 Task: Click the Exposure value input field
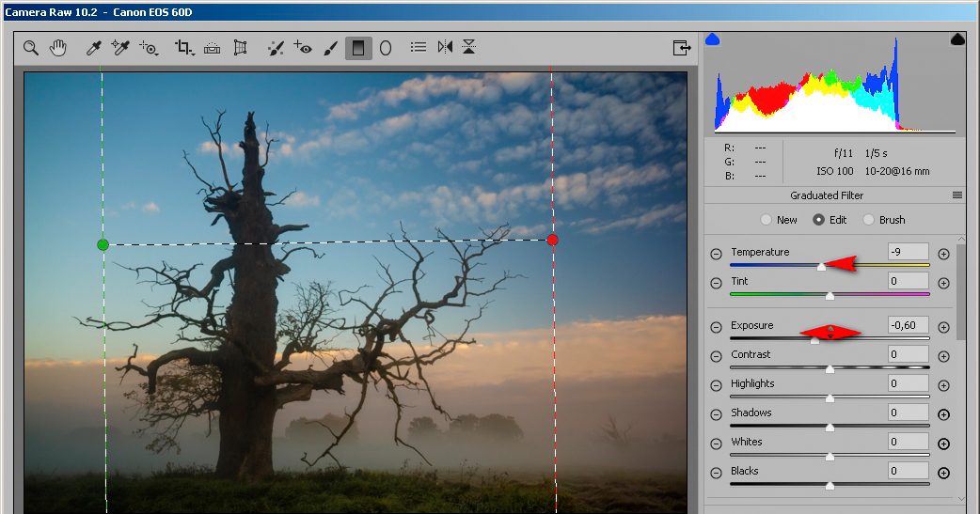pyautogui.click(x=908, y=325)
